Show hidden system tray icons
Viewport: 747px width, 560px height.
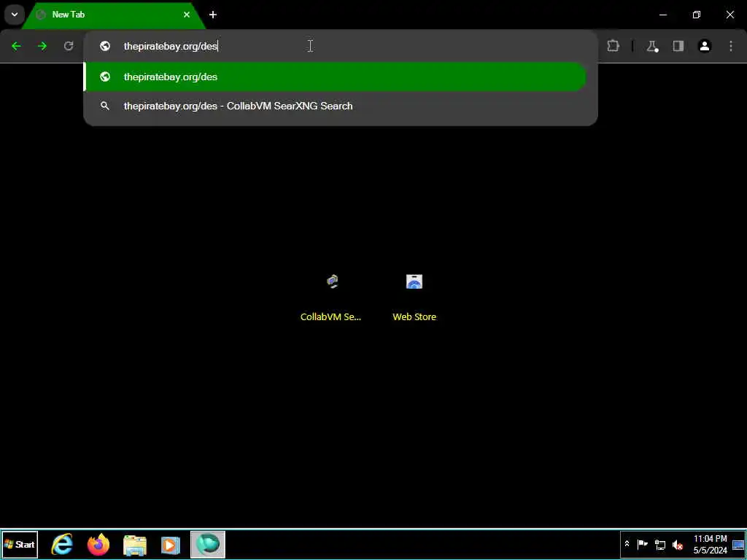pyautogui.click(x=627, y=544)
